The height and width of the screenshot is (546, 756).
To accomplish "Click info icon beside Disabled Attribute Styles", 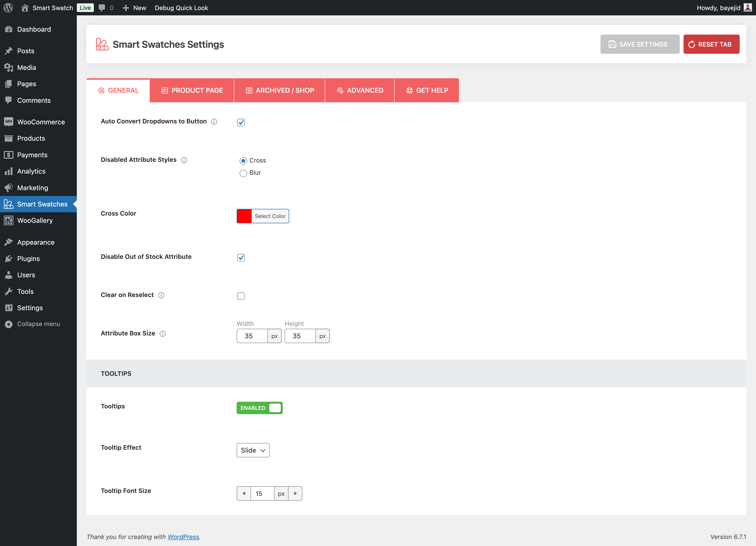I will pyautogui.click(x=184, y=160).
